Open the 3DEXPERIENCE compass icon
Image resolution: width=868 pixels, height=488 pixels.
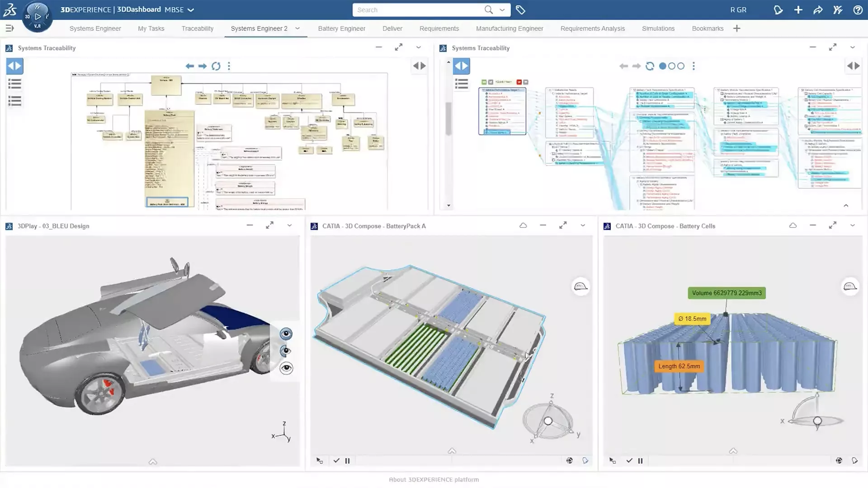[x=37, y=17]
